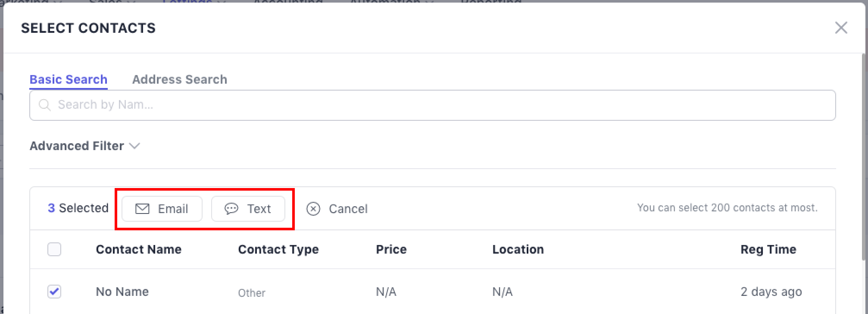Click the Contact Type column header
868x314 pixels.
(278, 249)
